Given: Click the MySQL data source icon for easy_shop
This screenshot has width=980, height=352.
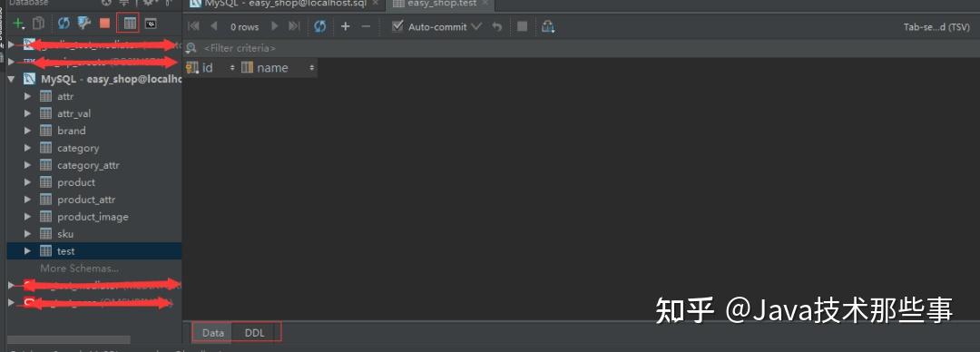Looking at the screenshot, I should 29,79.
